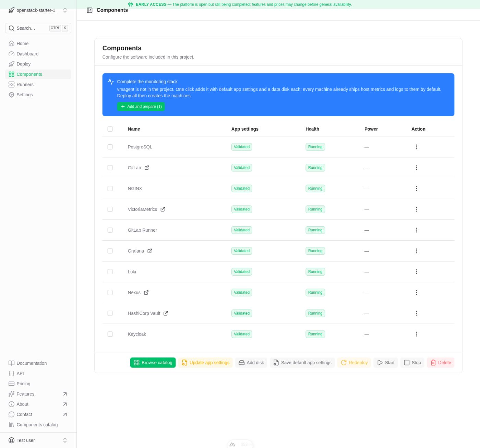Open Components in the top sidebar menu
This screenshot has height=448, width=480.
[38, 74]
